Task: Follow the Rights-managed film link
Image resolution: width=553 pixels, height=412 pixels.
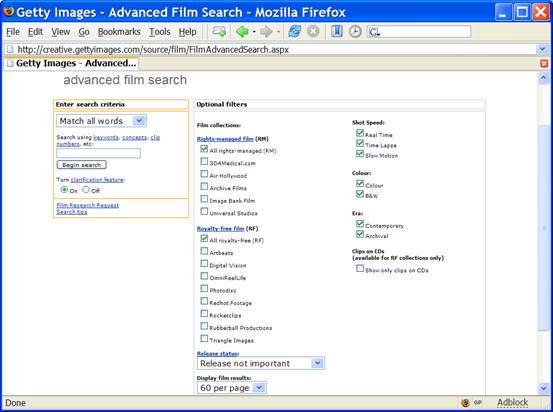Action: pos(225,139)
